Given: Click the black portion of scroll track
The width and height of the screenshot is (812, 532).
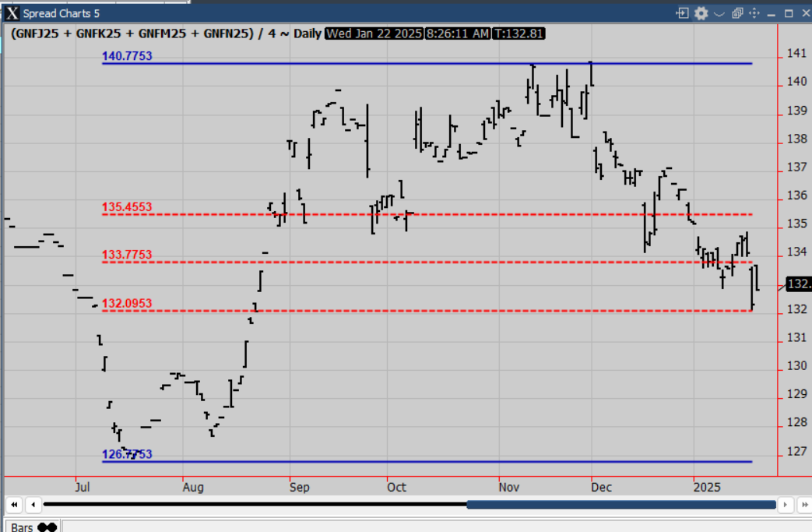Looking at the screenshot, I should (255, 504).
